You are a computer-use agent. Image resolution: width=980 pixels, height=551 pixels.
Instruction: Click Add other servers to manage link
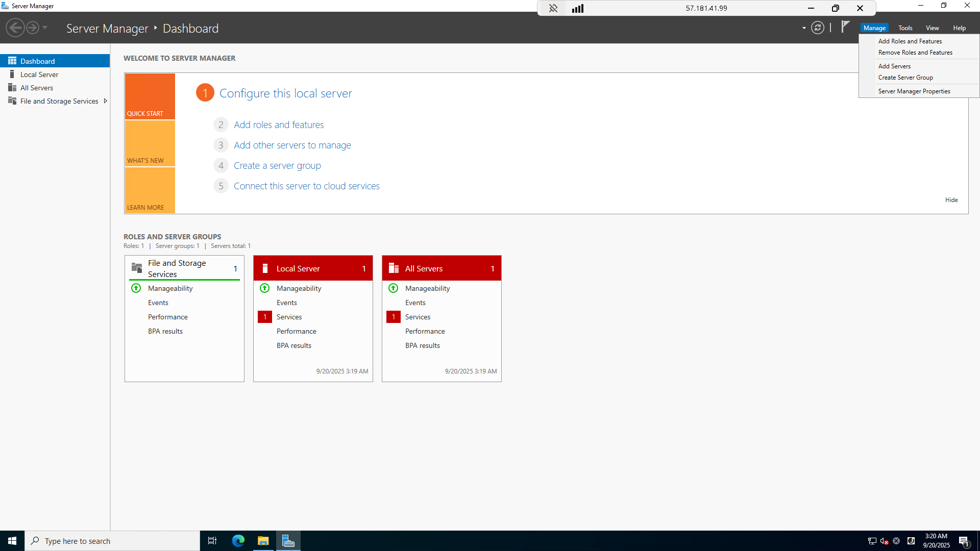pyautogui.click(x=292, y=145)
